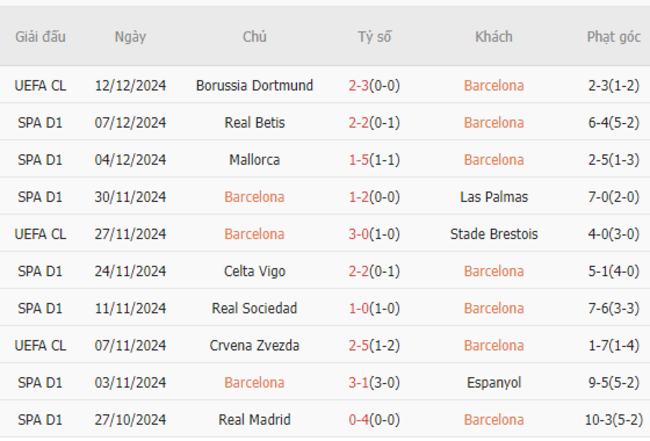Screen dimensions: 650x441
Task: Click the Espanyol team name
Action: pos(494,383)
